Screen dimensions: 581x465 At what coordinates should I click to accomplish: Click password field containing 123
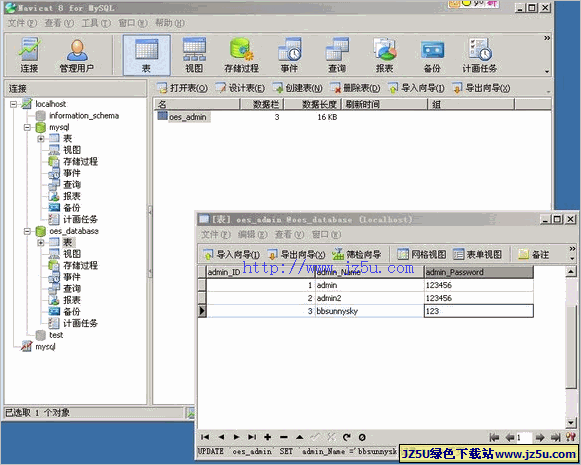coord(478,311)
